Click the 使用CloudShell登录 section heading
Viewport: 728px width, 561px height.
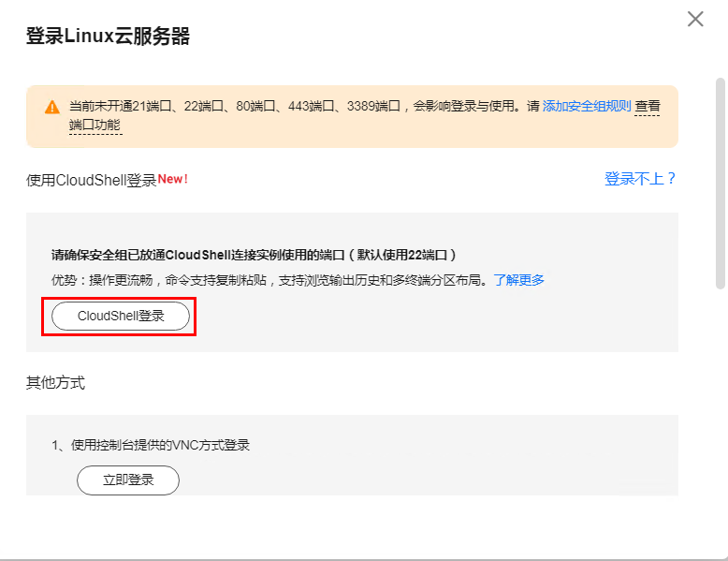[91, 180]
